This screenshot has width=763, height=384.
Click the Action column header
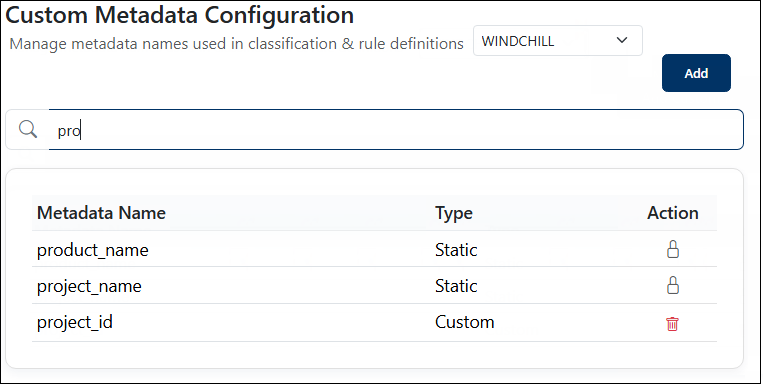click(x=672, y=213)
